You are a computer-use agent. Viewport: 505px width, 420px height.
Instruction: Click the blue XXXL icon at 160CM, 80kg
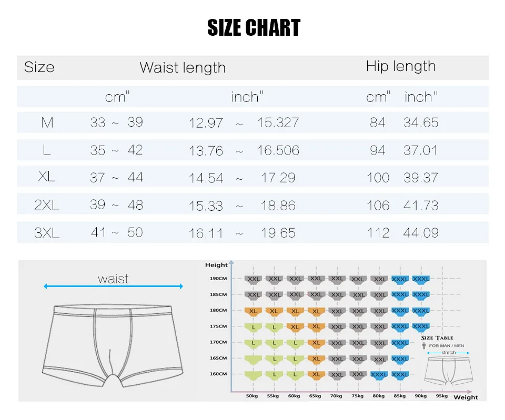tap(379, 375)
